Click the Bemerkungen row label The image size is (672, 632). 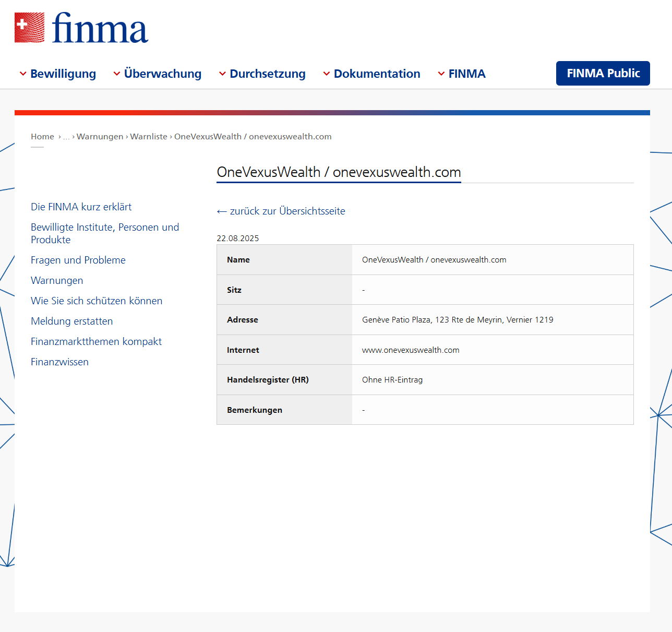[255, 410]
